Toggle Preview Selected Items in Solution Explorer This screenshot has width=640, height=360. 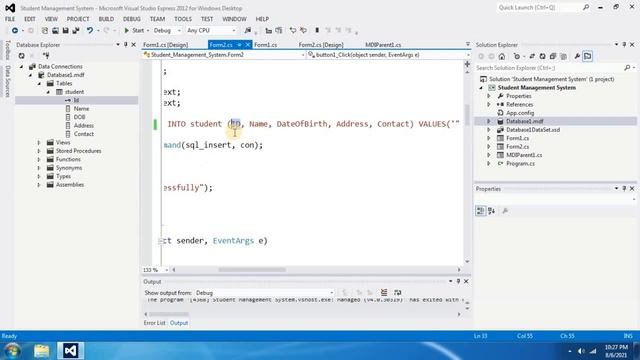coord(588,56)
